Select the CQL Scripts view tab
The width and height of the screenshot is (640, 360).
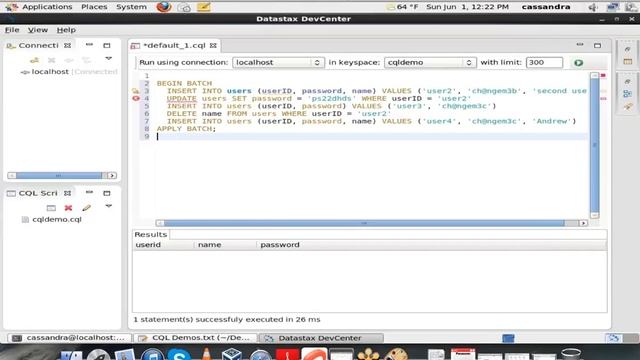tap(38, 193)
